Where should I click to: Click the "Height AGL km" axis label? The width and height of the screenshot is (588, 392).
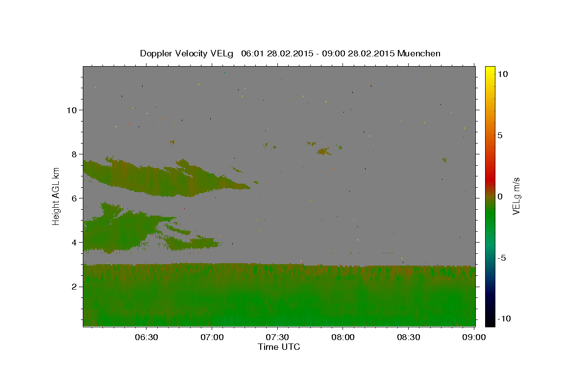pos(56,196)
